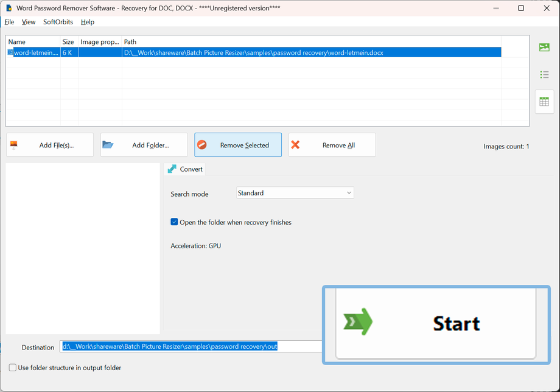The image size is (560, 392).
Task: Click the Remove Selected button
Action: click(238, 145)
